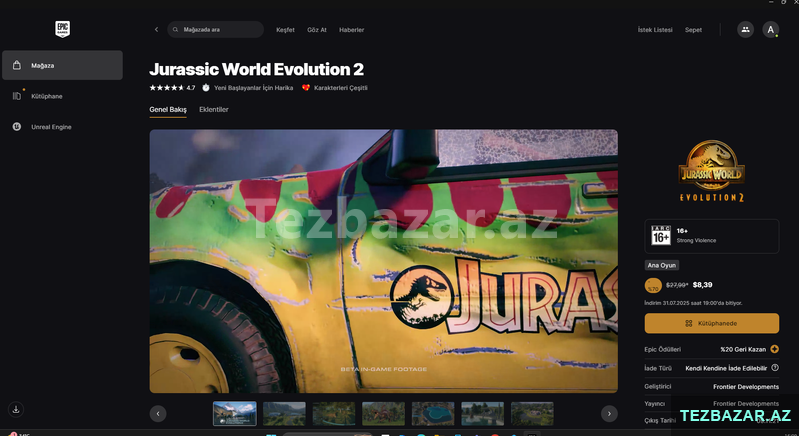The image size is (799, 436).
Task: Click the Epic Games logo
Action: 62,29
